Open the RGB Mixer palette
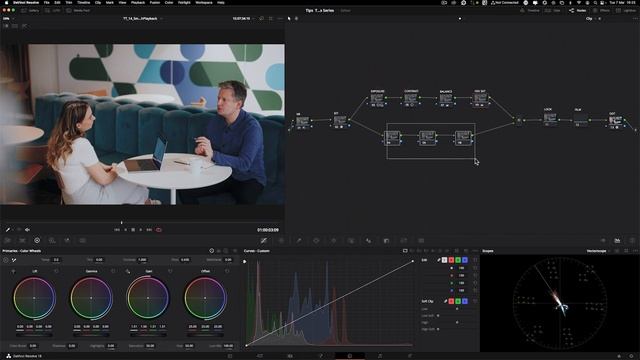 (67, 240)
